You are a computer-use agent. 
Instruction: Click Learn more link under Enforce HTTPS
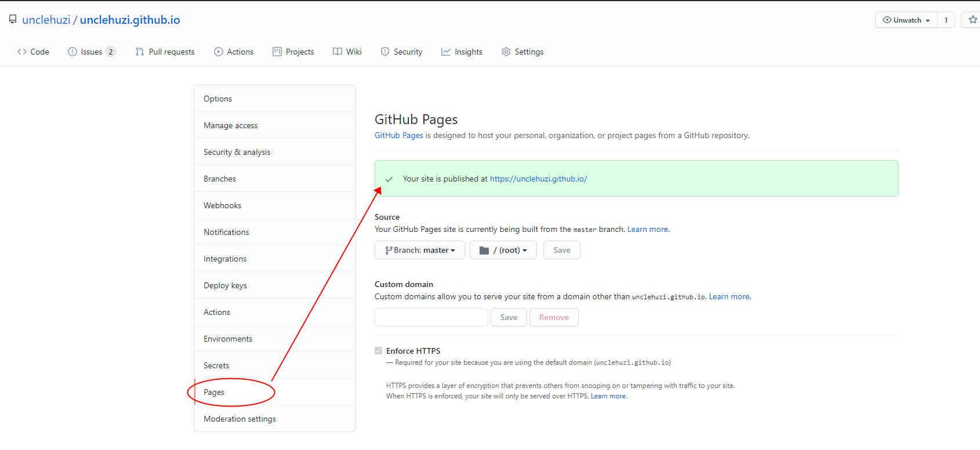click(608, 396)
